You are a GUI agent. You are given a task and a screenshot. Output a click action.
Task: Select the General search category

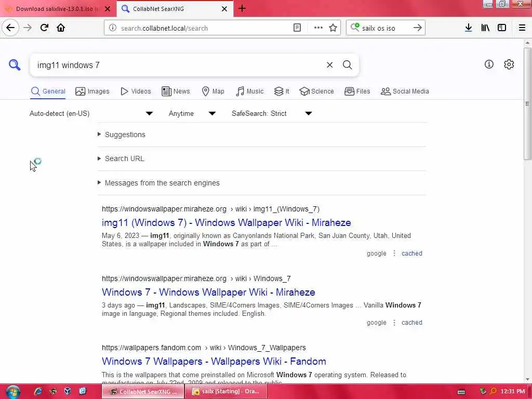tap(48, 91)
